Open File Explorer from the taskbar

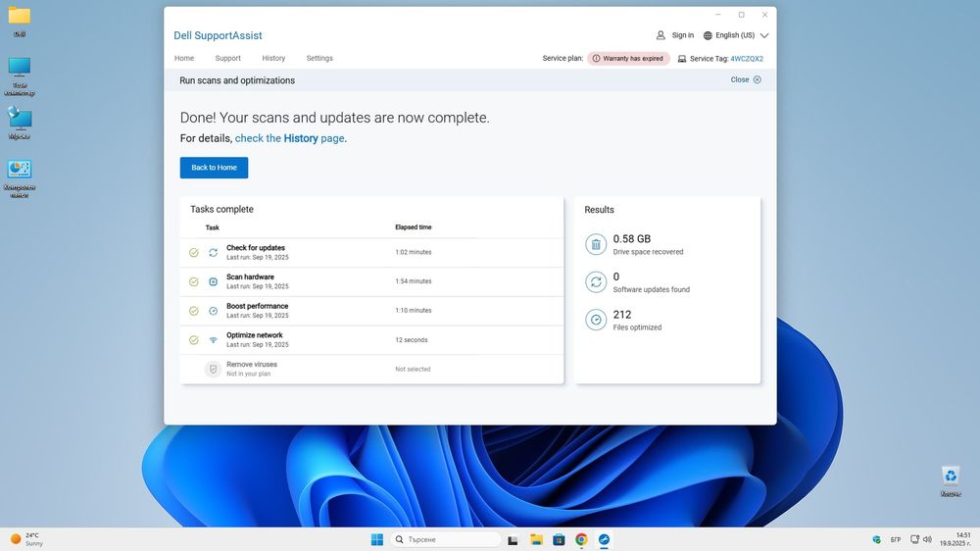click(x=536, y=539)
